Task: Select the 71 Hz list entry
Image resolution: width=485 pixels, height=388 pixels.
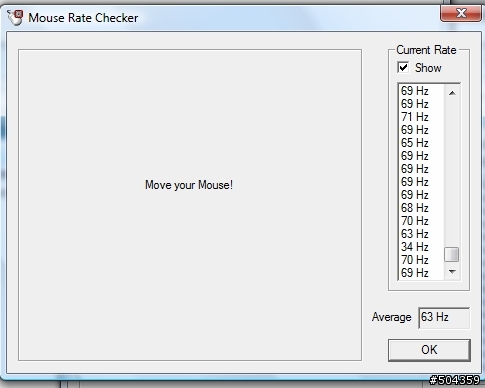Action: pos(422,117)
